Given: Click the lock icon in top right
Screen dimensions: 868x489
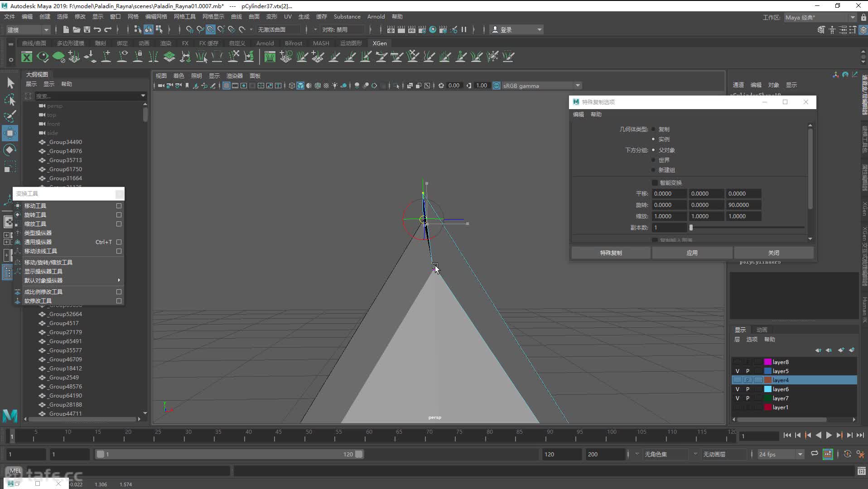Looking at the screenshot, I should coord(863,17).
